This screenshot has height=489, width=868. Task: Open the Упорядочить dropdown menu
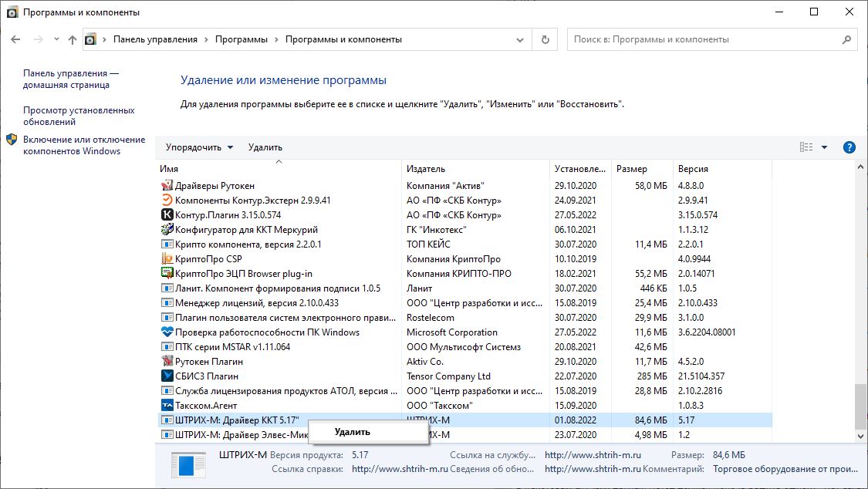[199, 147]
